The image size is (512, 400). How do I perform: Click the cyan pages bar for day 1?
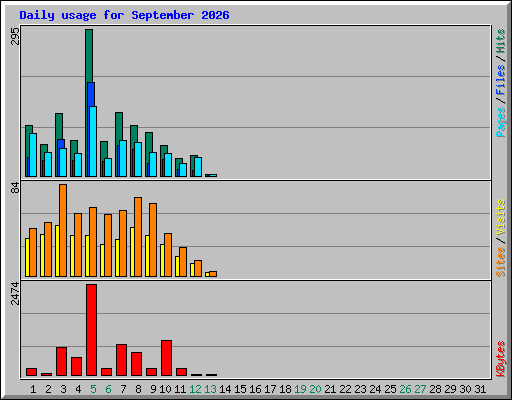(33, 155)
